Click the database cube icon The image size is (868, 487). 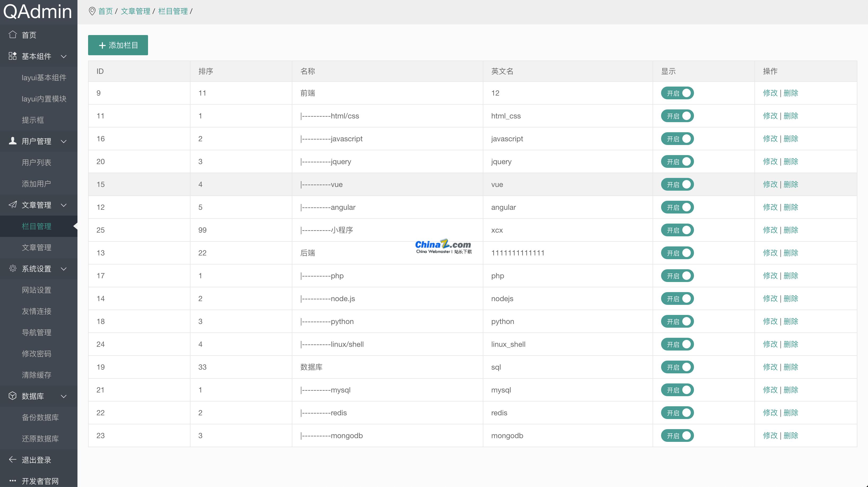[x=12, y=396]
